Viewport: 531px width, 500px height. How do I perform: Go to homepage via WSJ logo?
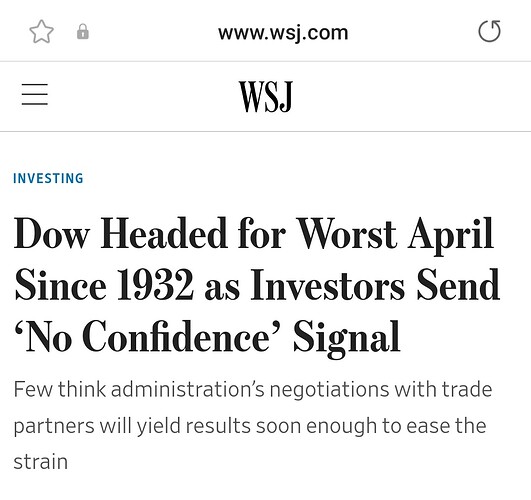(266, 97)
